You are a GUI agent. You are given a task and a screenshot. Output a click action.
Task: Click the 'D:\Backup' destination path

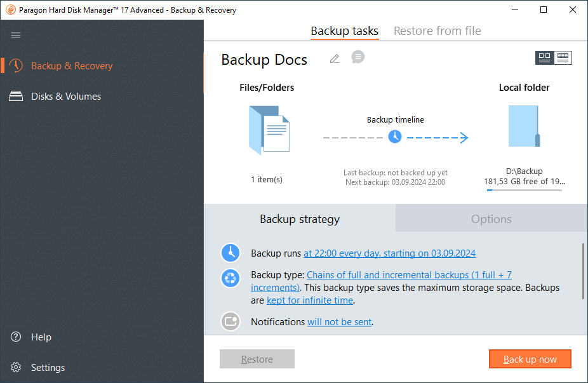click(525, 171)
